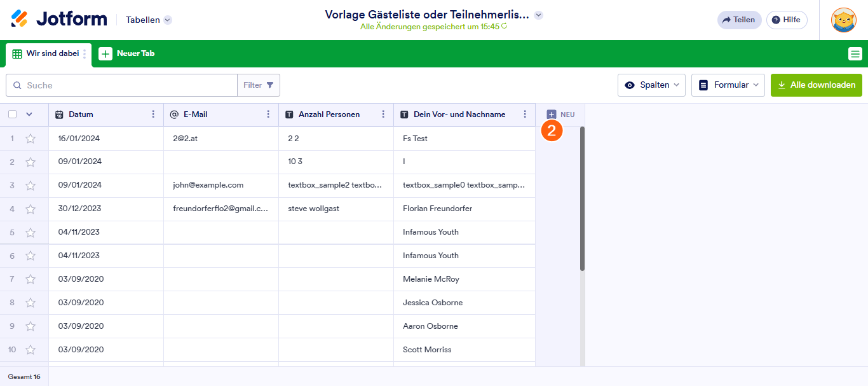Click the Teilen button
Screen dimensions: 868x386
[x=739, y=20]
